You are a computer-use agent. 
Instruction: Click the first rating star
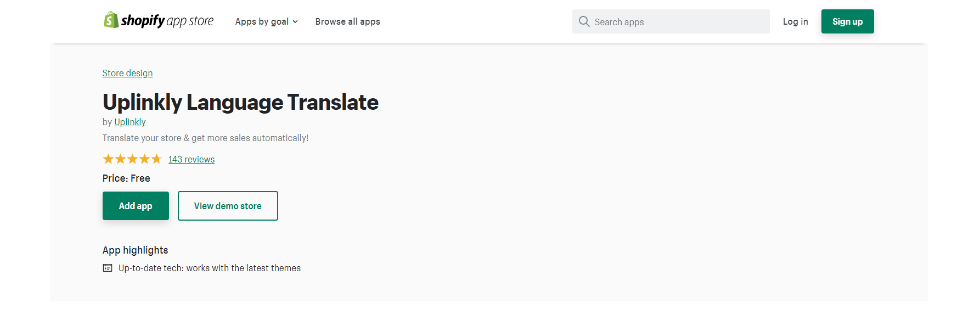108,159
